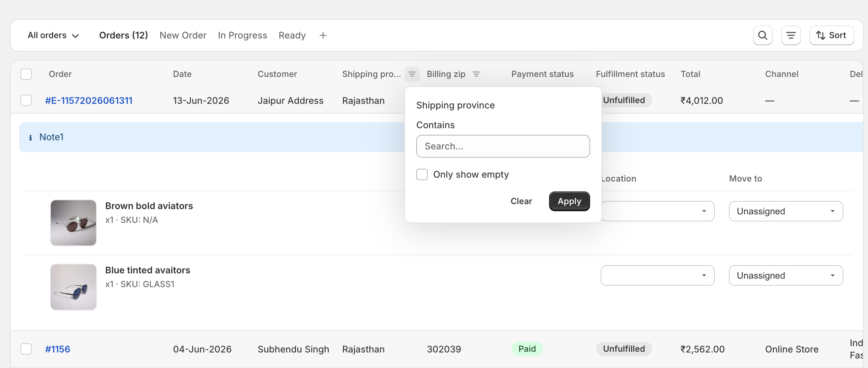Click the Note1 note banner
The image size is (868, 368).
pos(441,137)
